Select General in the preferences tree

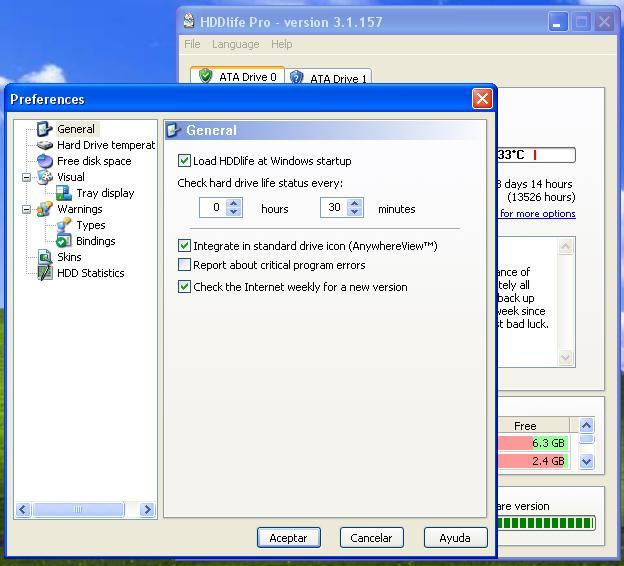pyautogui.click(x=76, y=129)
